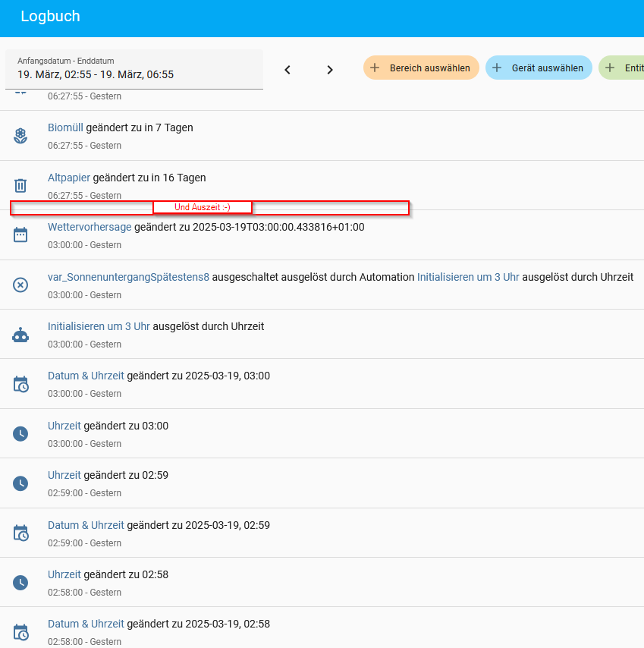Image resolution: width=644 pixels, height=648 pixels.
Task: Open the Biomüll entity link
Action: coord(65,127)
